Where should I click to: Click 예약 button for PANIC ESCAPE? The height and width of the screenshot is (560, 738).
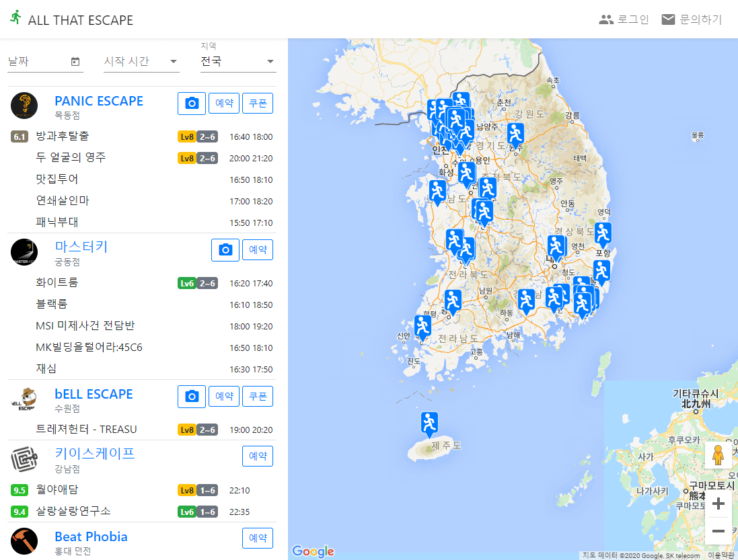click(x=224, y=103)
